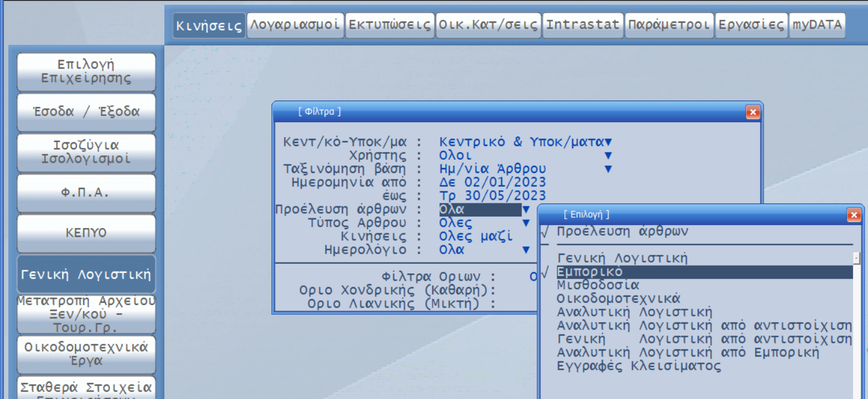Close the Επιλογή popup window
Screen dimensions: 868x399
pyautogui.click(x=854, y=215)
